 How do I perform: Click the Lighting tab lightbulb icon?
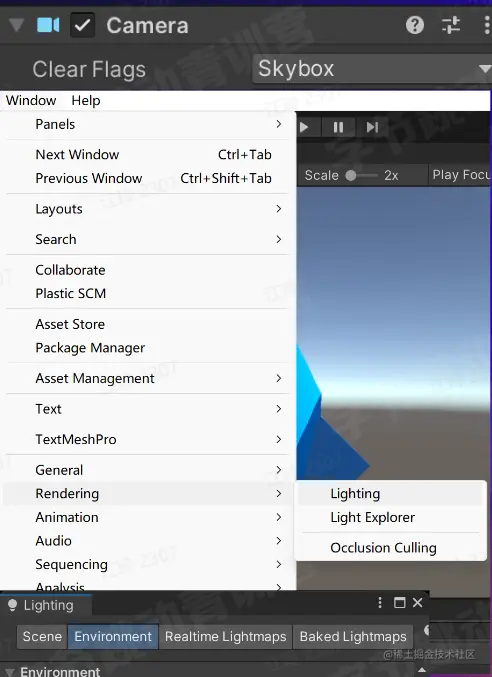(13, 605)
